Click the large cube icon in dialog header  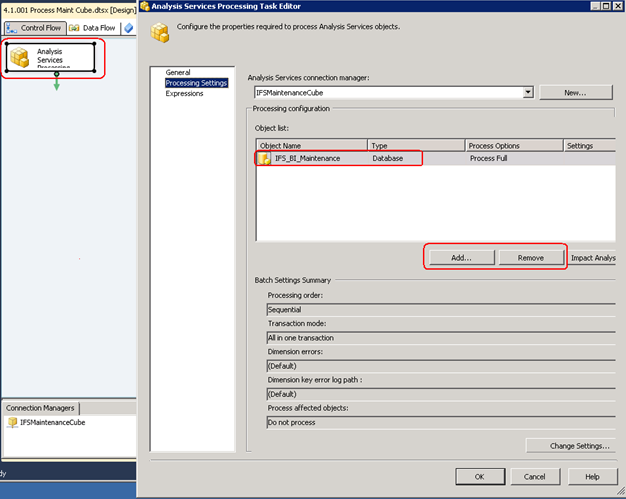tap(160, 34)
